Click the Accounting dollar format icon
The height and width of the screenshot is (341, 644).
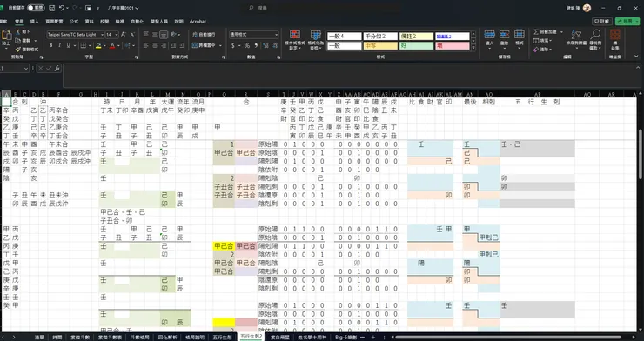(x=233, y=45)
